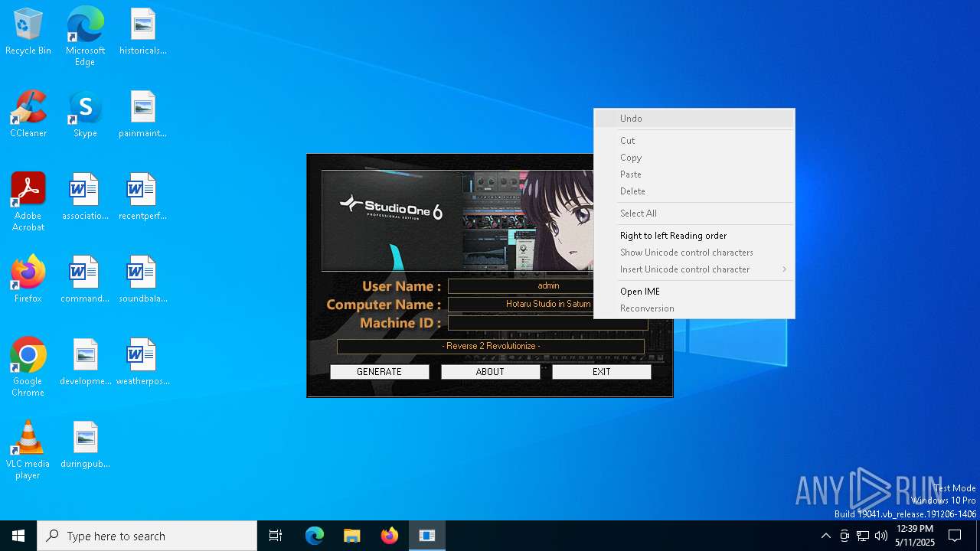
Task: Expand the Insert Unicode control character submenu
Action: click(694, 269)
